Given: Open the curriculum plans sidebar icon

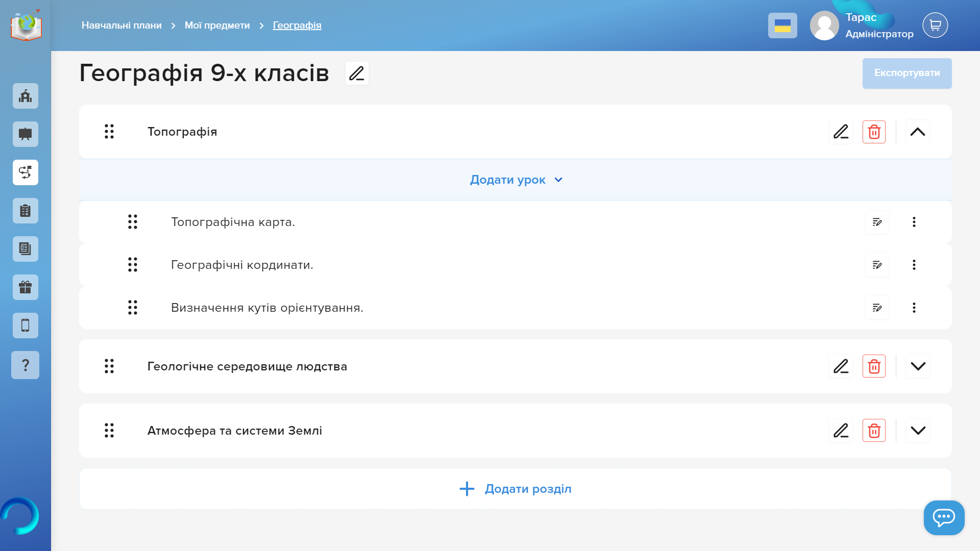Looking at the screenshot, I should (26, 172).
